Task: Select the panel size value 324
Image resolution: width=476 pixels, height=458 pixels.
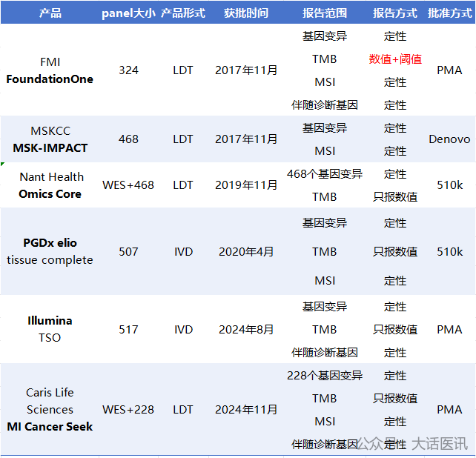Action: coord(128,70)
